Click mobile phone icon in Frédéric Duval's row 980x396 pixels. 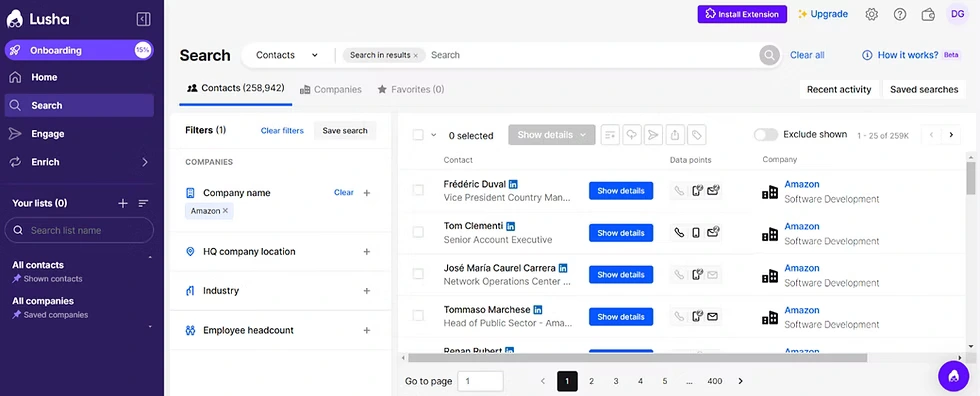697,191
